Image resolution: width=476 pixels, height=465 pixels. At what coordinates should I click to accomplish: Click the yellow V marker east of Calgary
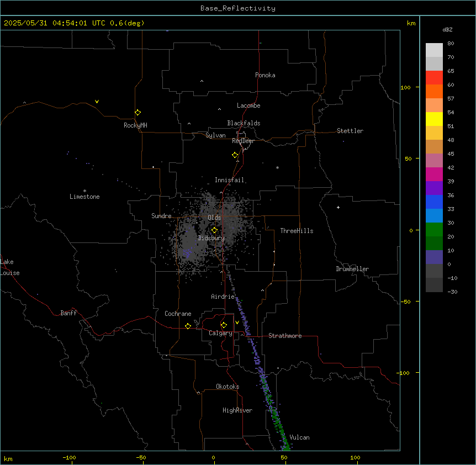(x=237, y=323)
